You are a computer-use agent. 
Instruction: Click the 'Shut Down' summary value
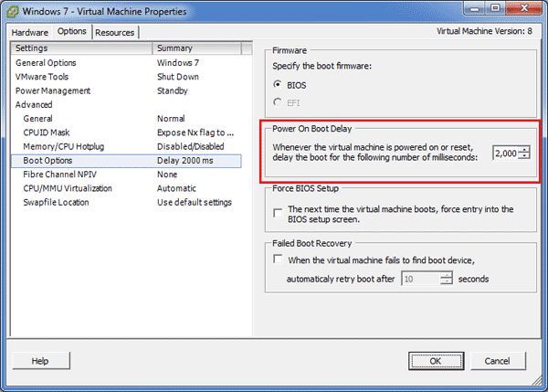point(178,77)
